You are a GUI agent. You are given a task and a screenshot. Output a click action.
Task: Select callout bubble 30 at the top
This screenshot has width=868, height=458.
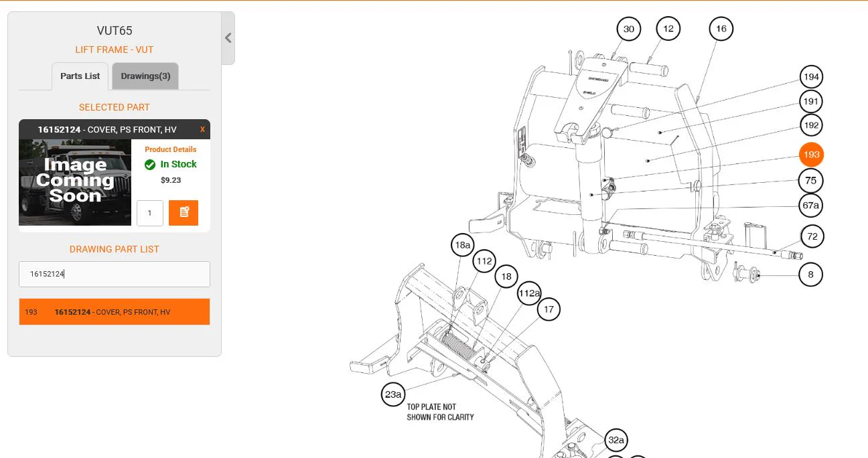click(x=628, y=29)
